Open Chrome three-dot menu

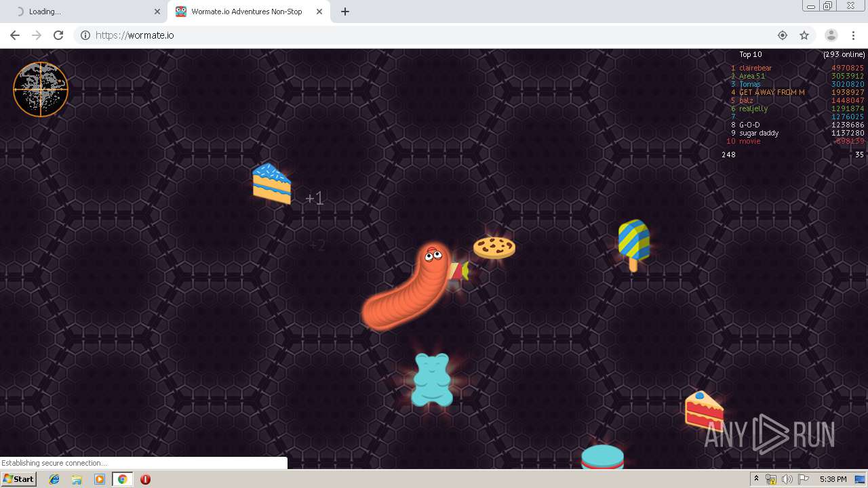click(x=853, y=35)
